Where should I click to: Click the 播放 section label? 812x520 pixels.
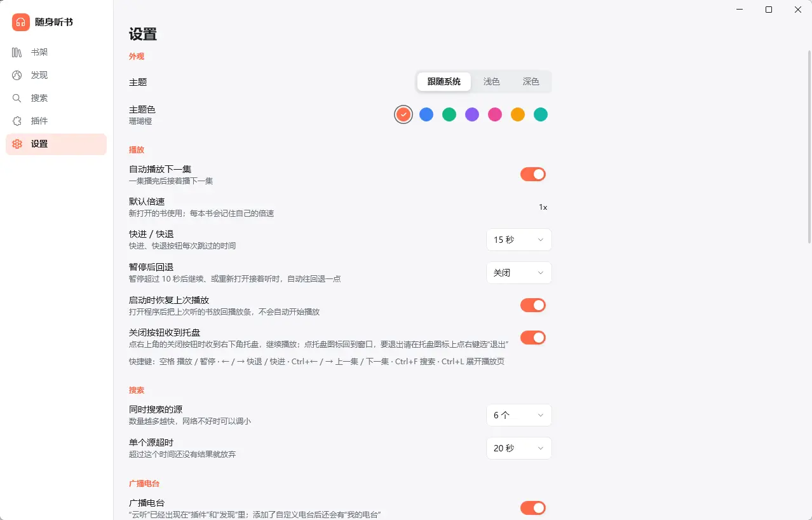137,150
